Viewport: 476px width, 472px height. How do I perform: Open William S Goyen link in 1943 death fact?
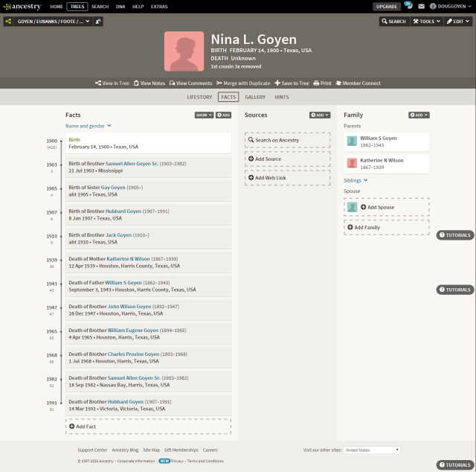123,283
